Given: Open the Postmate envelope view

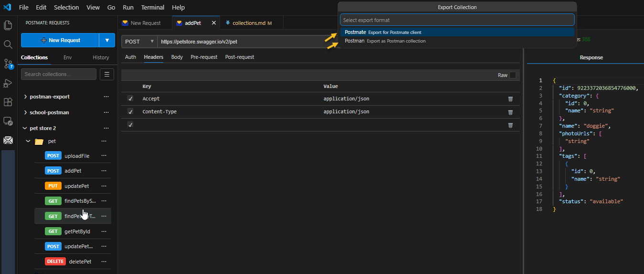Looking at the screenshot, I should tap(8, 140).
